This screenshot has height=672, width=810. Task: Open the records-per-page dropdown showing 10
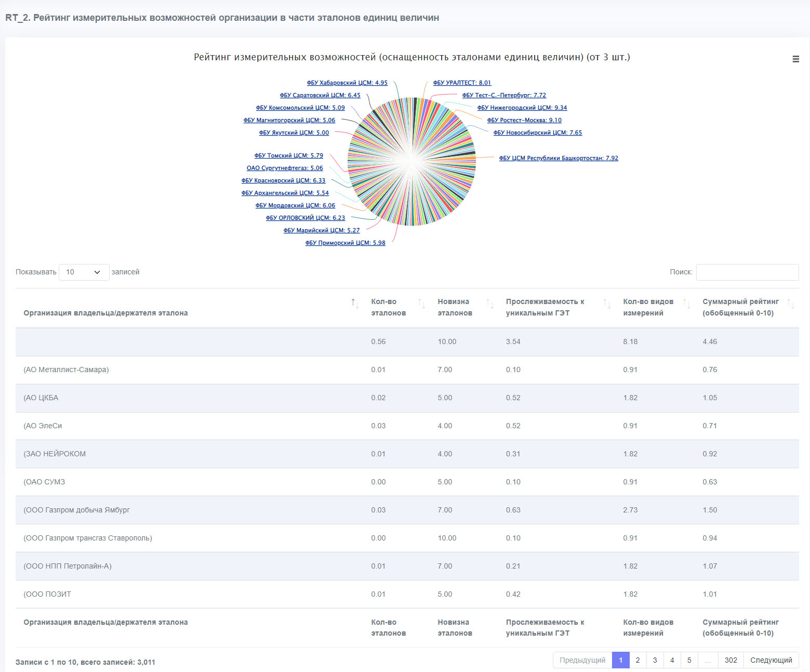84,272
